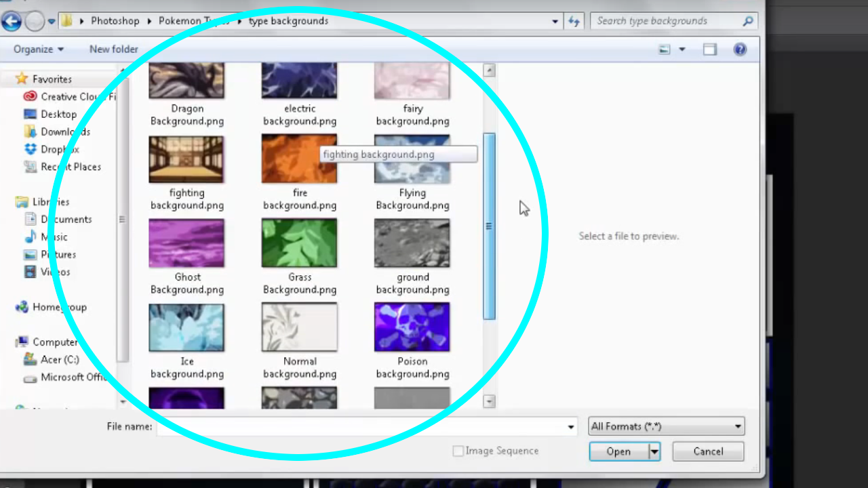Click the change view icon

[665, 49]
